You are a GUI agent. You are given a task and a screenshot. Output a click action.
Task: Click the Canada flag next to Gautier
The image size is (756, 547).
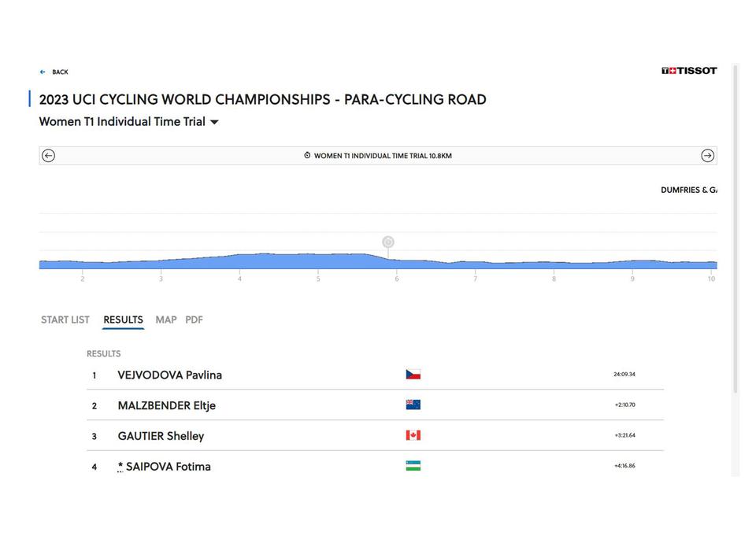pyautogui.click(x=413, y=435)
